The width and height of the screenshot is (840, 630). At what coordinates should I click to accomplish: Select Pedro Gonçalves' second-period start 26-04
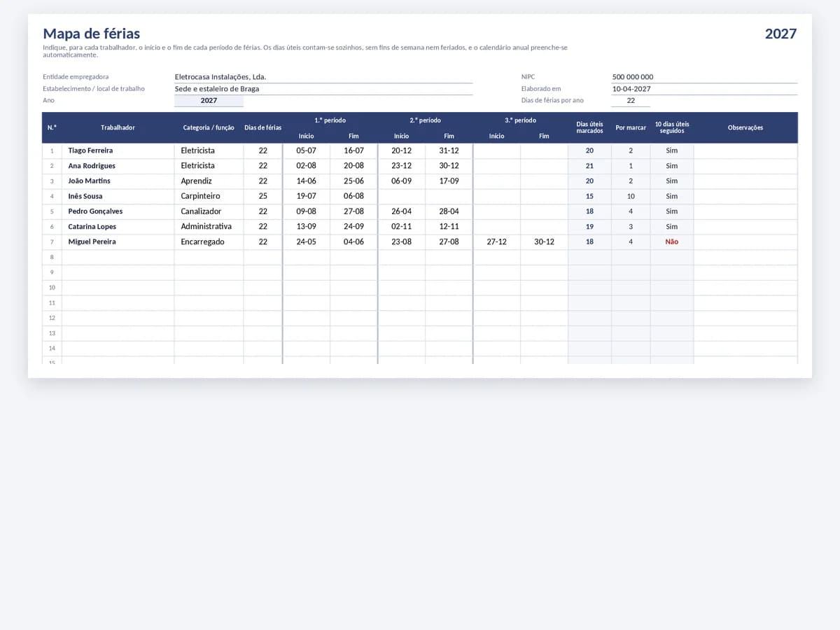[x=402, y=211]
